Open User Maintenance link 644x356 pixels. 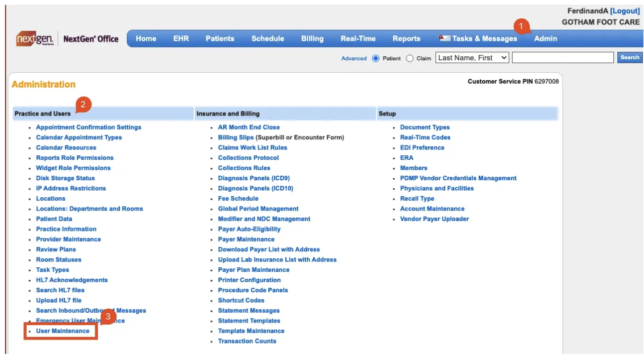[63, 331]
